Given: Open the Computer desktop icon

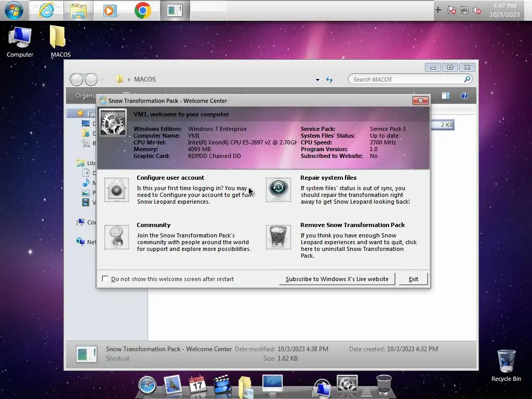Looking at the screenshot, I should [20, 42].
